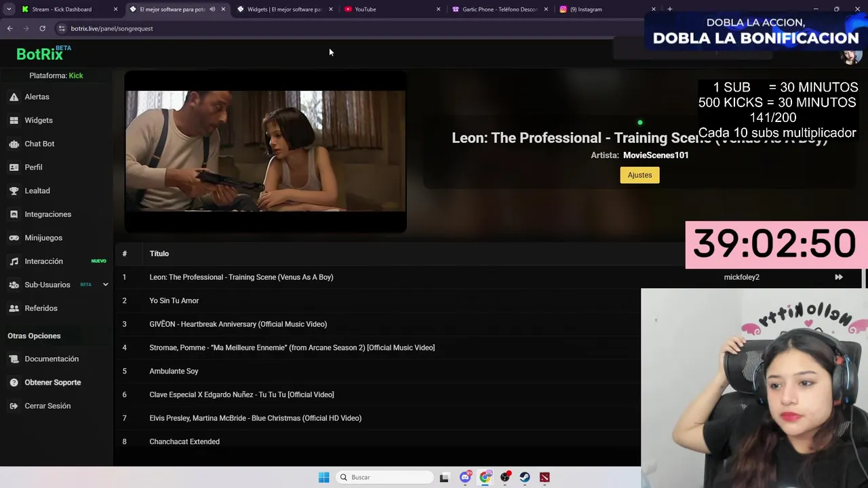The height and width of the screenshot is (488, 868).
Task: Click the Otras Opciones sidebar heading
Action: pos(34,336)
